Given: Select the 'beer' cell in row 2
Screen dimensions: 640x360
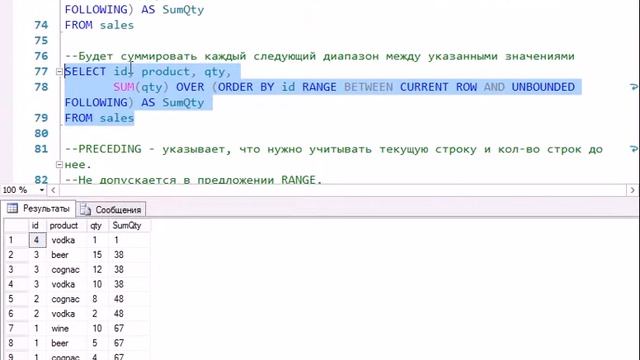Looking at the screenshot, I should [67, 255].
